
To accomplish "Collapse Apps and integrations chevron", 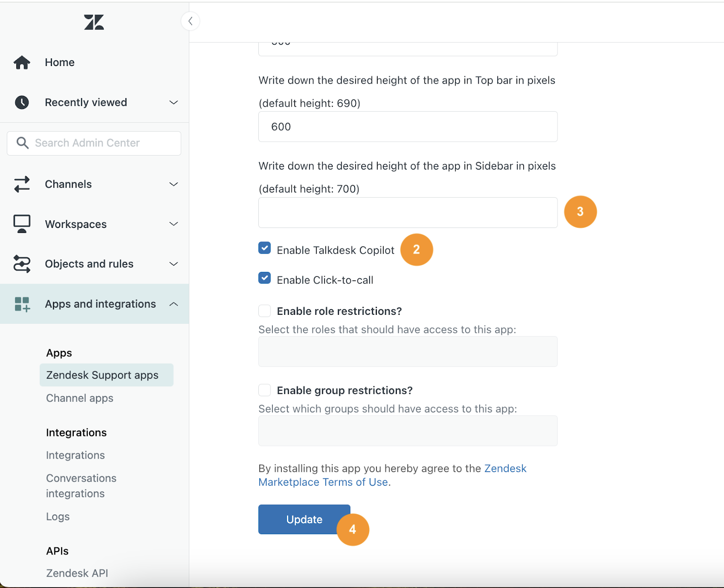I will [174, 304].
